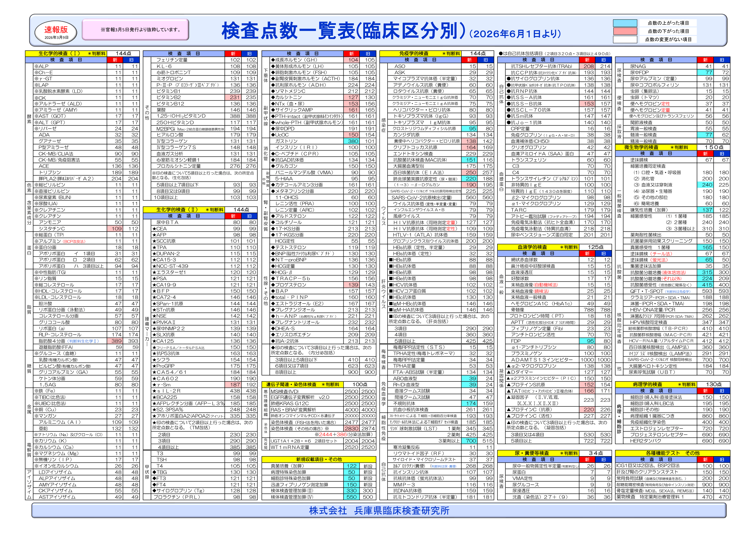
Task: Click the 速報版 oval badge
Action: coord(56,32)
